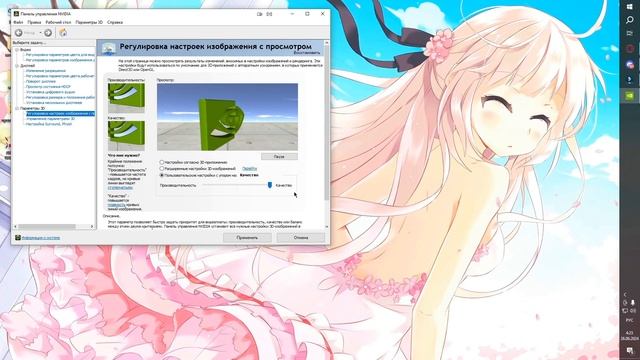Select radio Пользовательские настройки с упором на
Screen dimensions: 640x360
(162, 175)
